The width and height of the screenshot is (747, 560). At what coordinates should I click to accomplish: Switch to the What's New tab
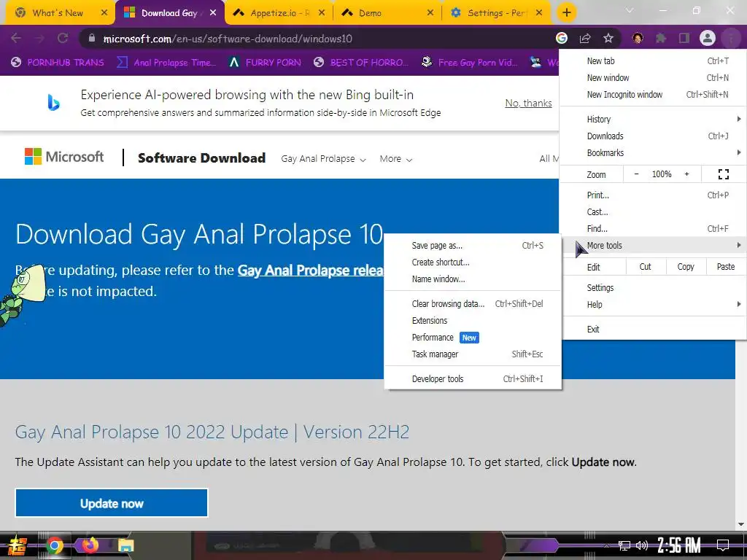pyautogui.click(x=57, y=13)
